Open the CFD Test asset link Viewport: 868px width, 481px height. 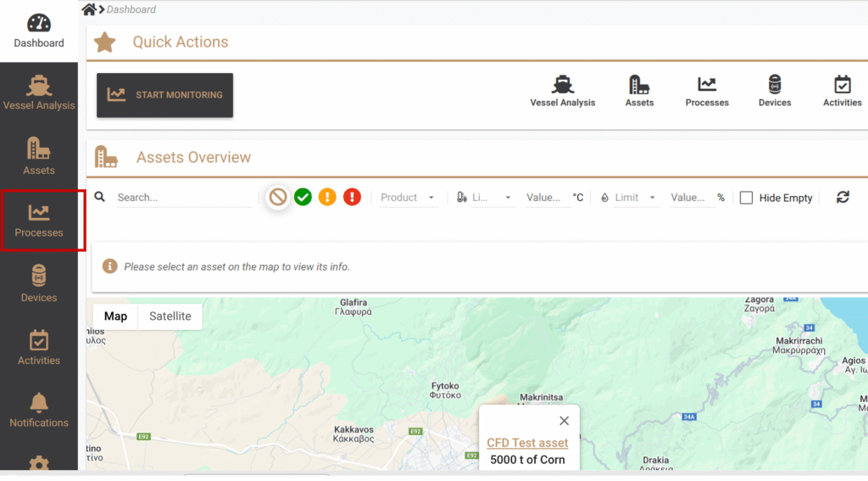527,443
